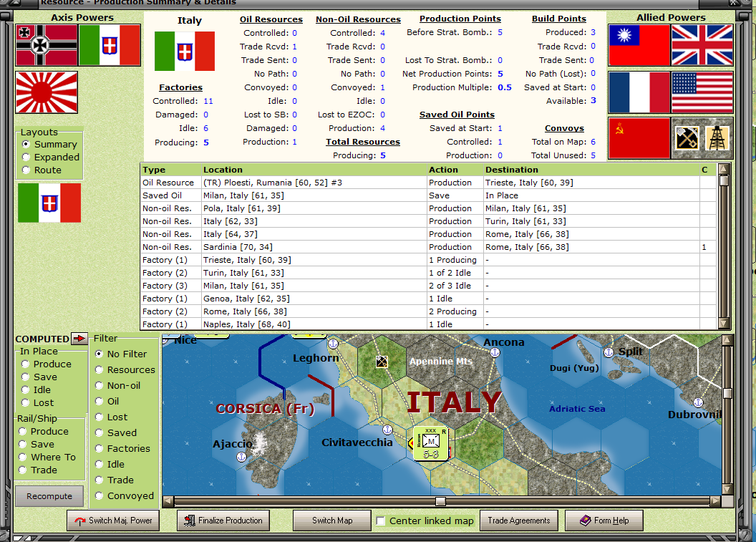Image resolution: width=756 pixels, height=542 pixels.
Task: Click the red arrow beside COMPUTED
Action: point(79,339)
